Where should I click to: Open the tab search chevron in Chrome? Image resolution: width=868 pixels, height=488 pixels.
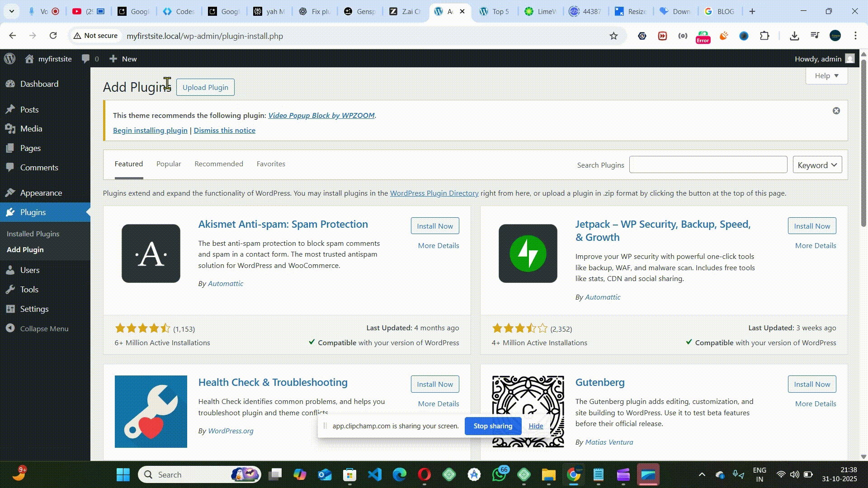tap(11, 11)
